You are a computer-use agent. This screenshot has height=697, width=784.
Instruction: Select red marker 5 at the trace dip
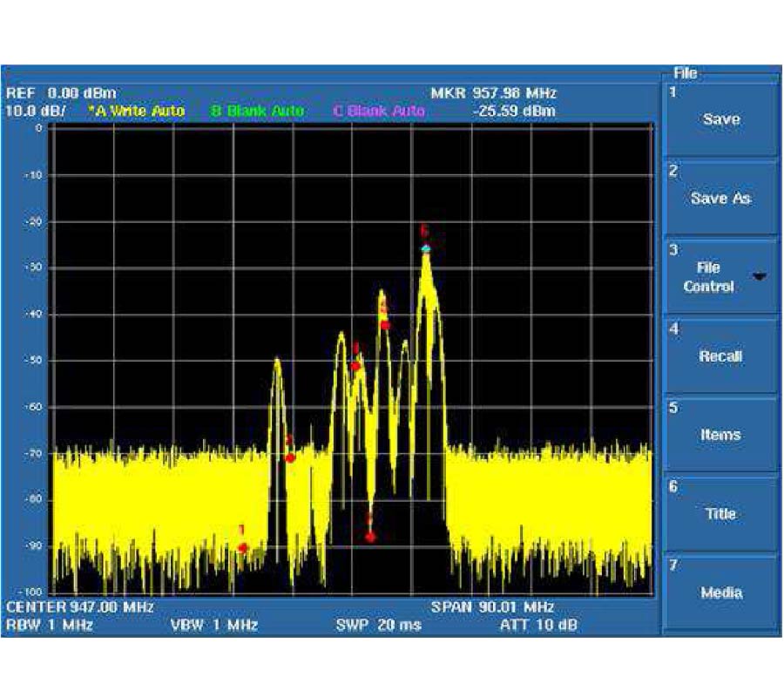tap(370, 537)
